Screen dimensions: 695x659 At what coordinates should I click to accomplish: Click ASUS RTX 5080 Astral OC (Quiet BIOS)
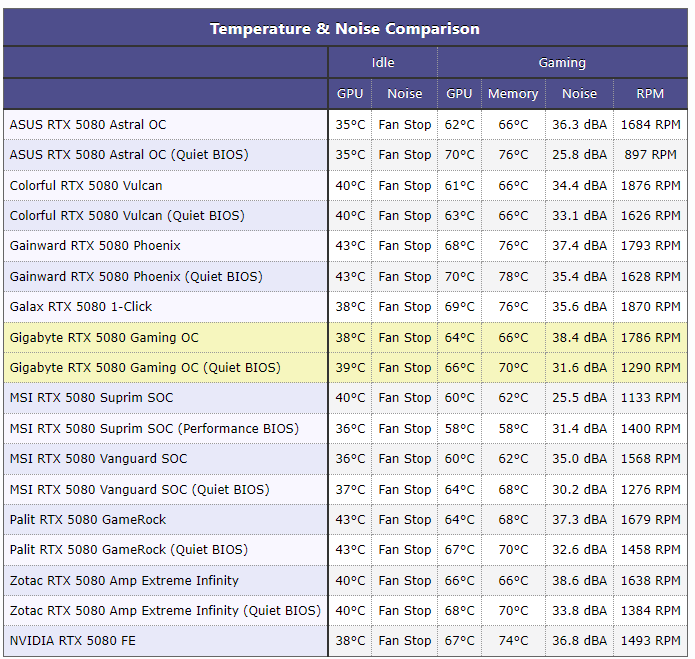[129, 155]
